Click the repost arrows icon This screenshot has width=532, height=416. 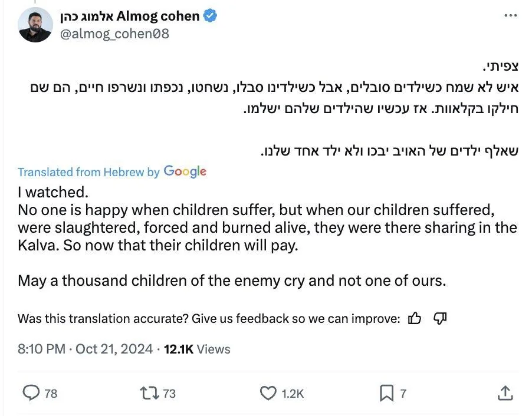[149, 392]
